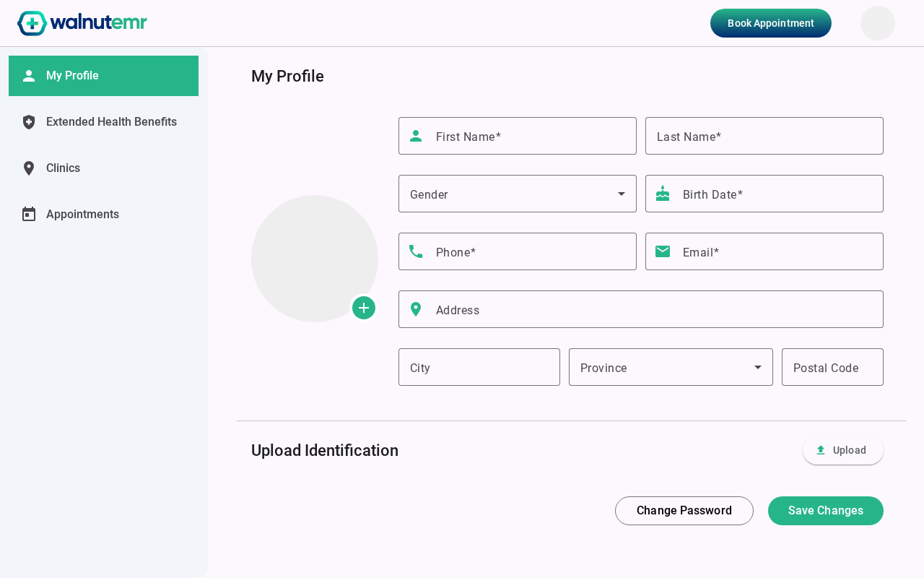
Task: Click the address location pin icon
Action: click(416, 309)
